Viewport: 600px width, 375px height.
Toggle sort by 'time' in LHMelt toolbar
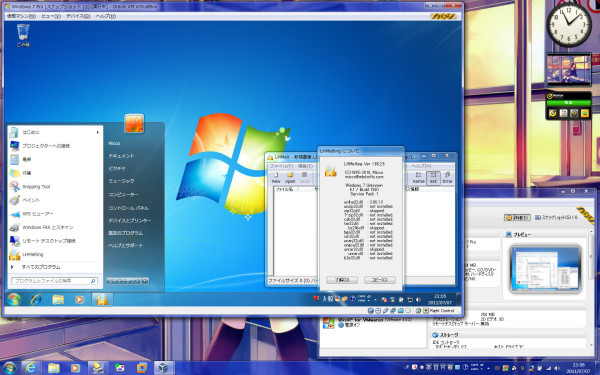(x=447, y=178)
